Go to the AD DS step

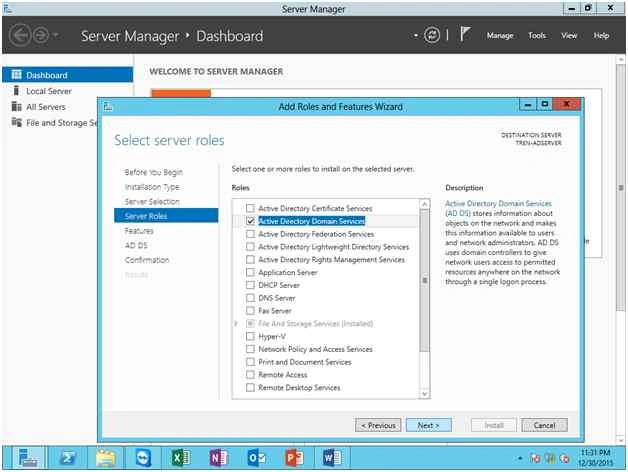click(x=136, y=245)
